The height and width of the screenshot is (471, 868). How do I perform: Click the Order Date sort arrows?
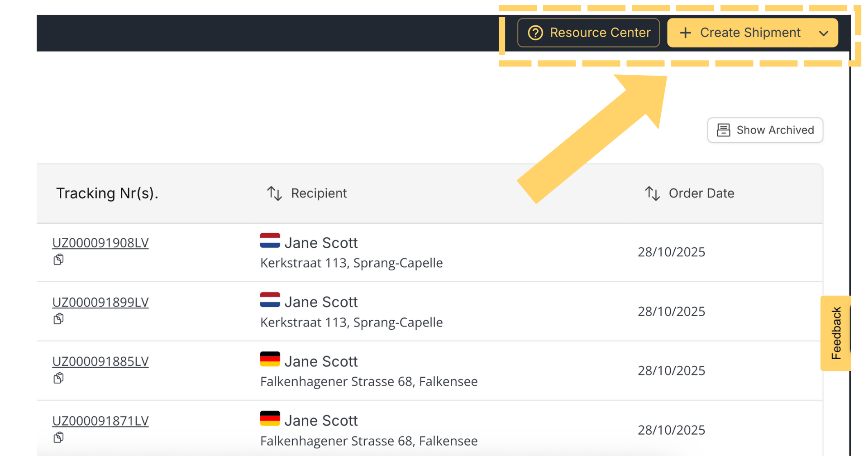pos(652,193)
